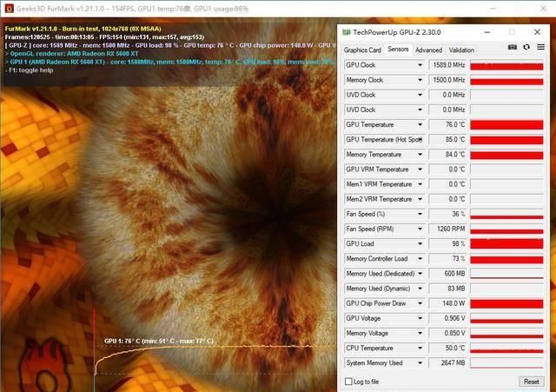The height and width of the screenshot is (392, 556).
Task: Close the FurMark window
Action: 543,9
